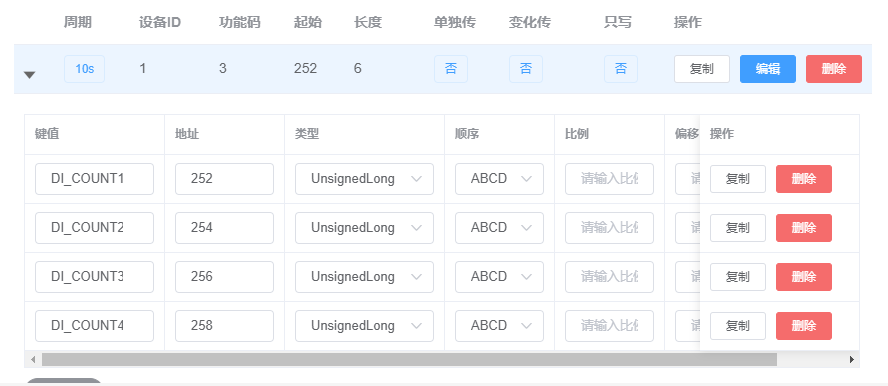Click the 比例 input in DI_COUNT1 row

click(609, 179)
